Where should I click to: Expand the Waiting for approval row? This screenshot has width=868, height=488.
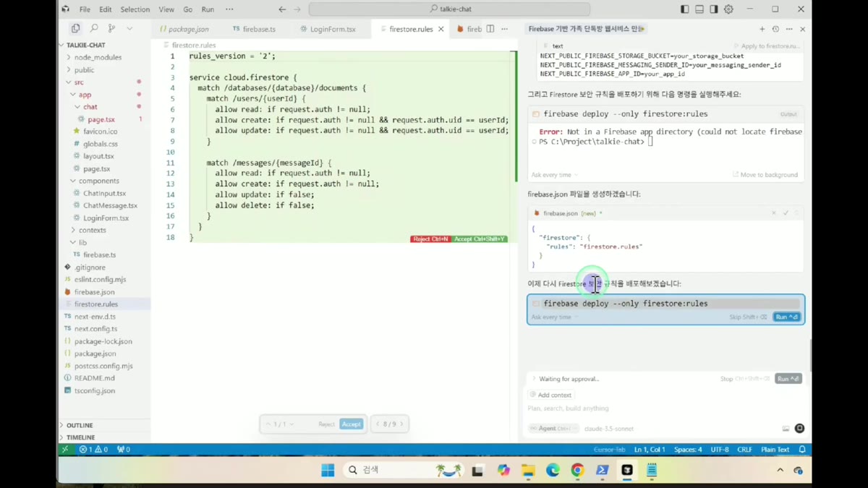[x=566, y=379]
